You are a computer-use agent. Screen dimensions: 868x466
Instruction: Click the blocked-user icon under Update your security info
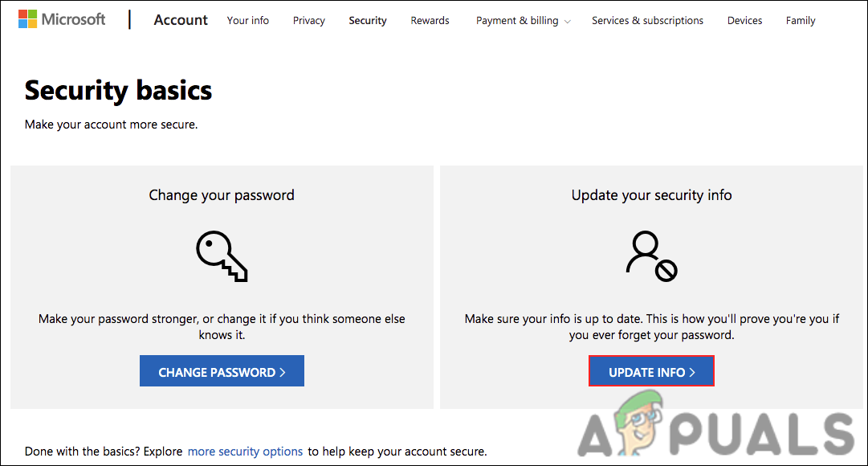651,256
